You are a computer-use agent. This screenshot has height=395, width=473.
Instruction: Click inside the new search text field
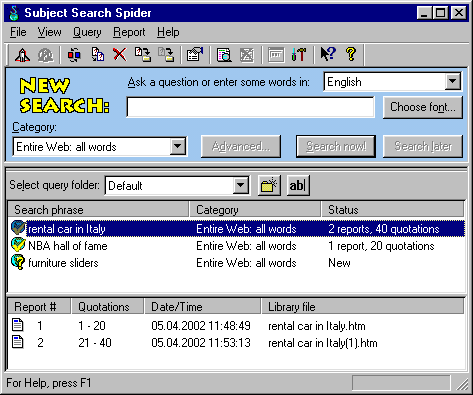point(251,107)
